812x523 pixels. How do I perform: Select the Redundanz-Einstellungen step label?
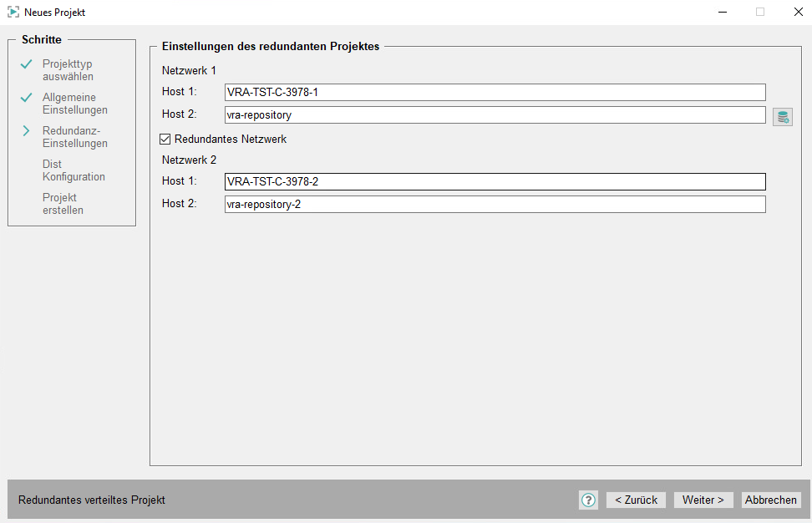(x=74, y=137)
